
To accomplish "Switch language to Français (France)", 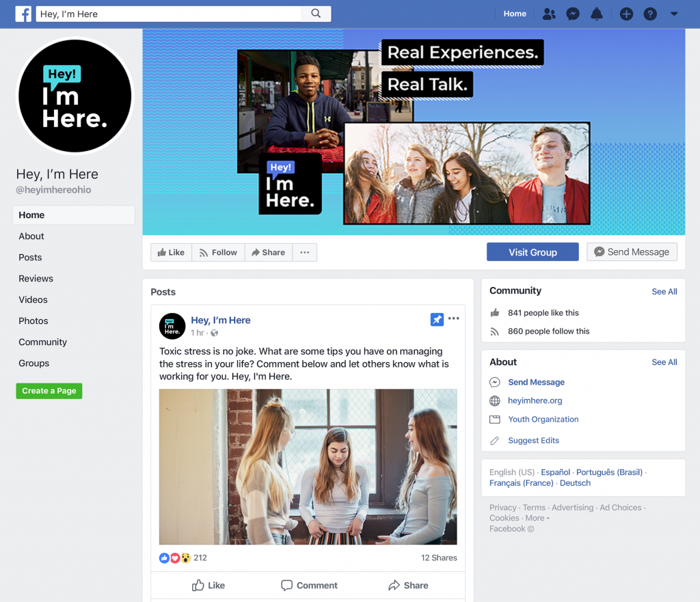I will coord(521,483).
